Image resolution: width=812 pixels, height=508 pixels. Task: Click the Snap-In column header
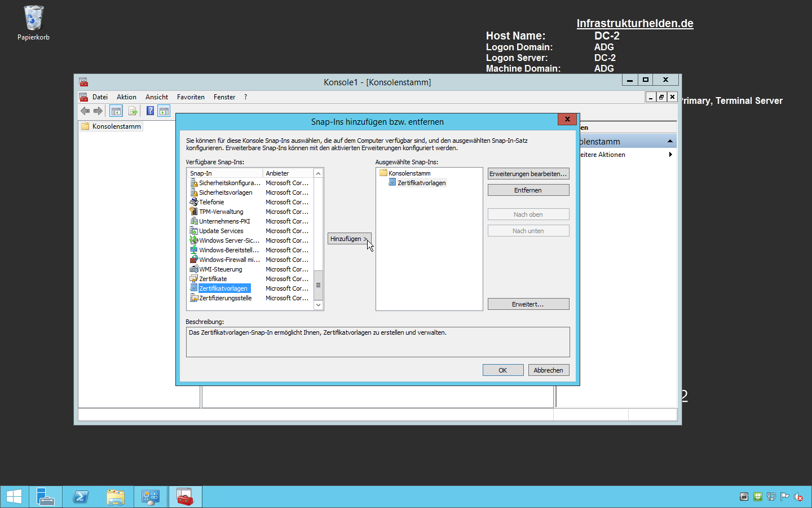226,173
